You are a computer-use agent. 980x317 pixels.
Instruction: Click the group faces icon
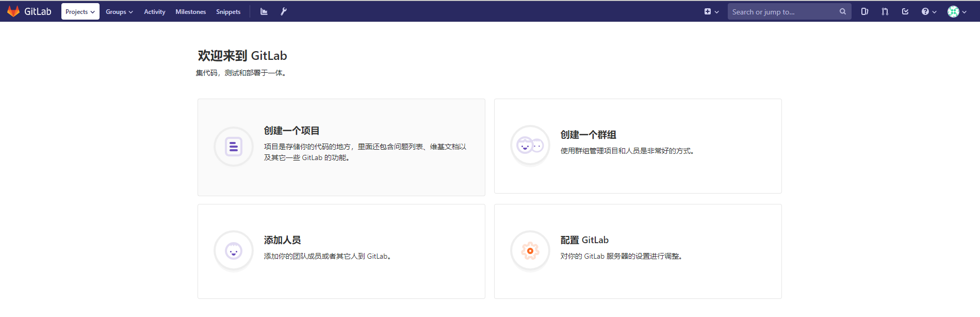tap(530, 146)
